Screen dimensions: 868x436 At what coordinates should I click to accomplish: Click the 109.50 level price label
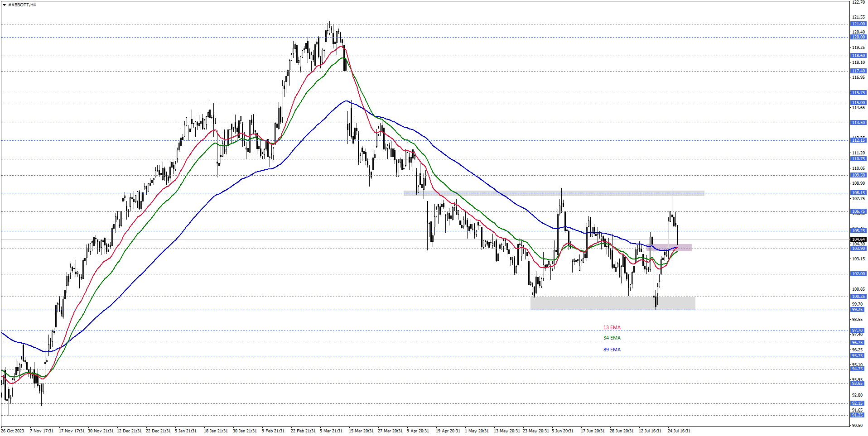tap(858, 175)
